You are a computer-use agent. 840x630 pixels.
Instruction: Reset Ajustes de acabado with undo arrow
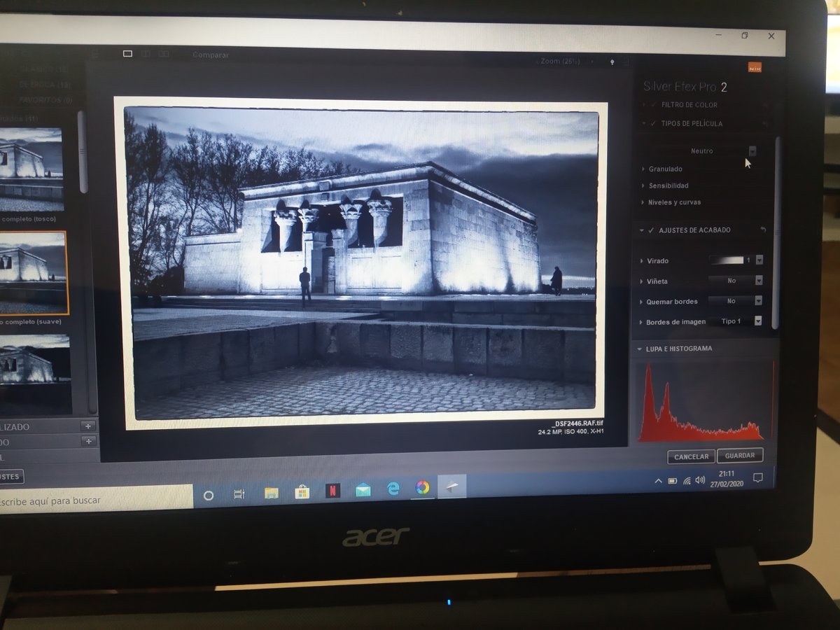coord(763,230)
